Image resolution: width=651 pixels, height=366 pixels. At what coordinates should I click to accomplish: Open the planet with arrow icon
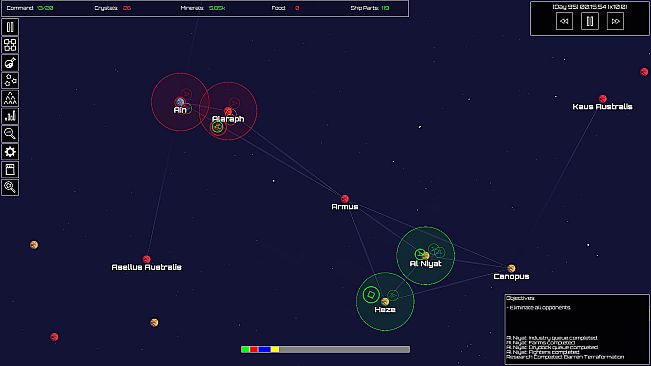pyautogui.click(x=10, y=63)
